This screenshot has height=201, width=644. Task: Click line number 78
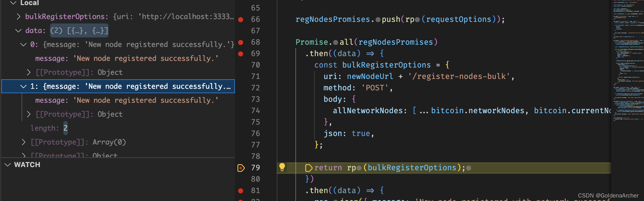point(256,157)
